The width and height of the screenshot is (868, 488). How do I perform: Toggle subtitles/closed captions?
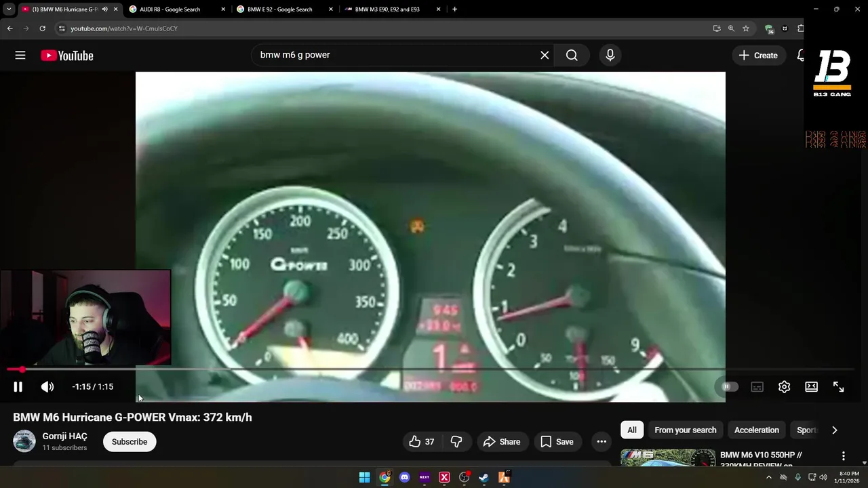[x=757, y=386]
